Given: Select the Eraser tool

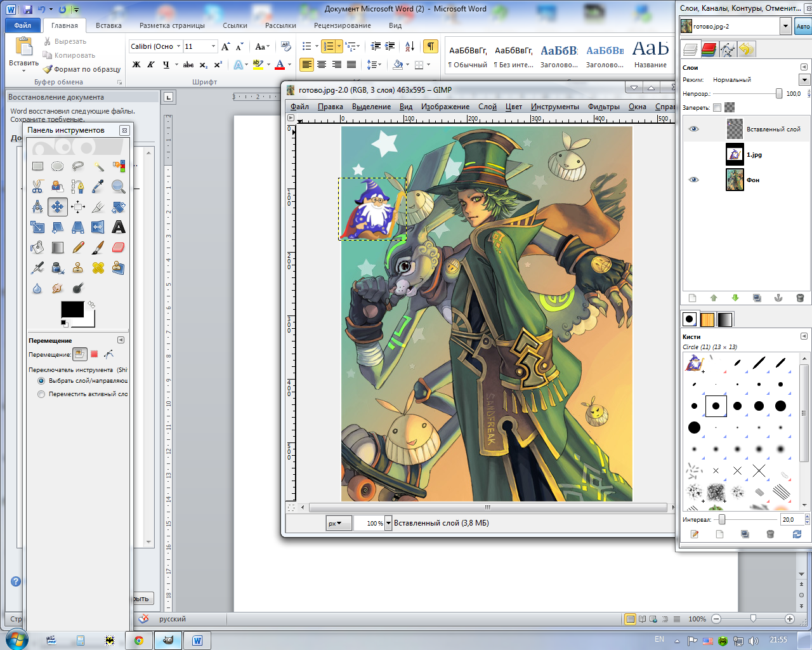Looking at the screenshot, I should click(x=119, y=248).
